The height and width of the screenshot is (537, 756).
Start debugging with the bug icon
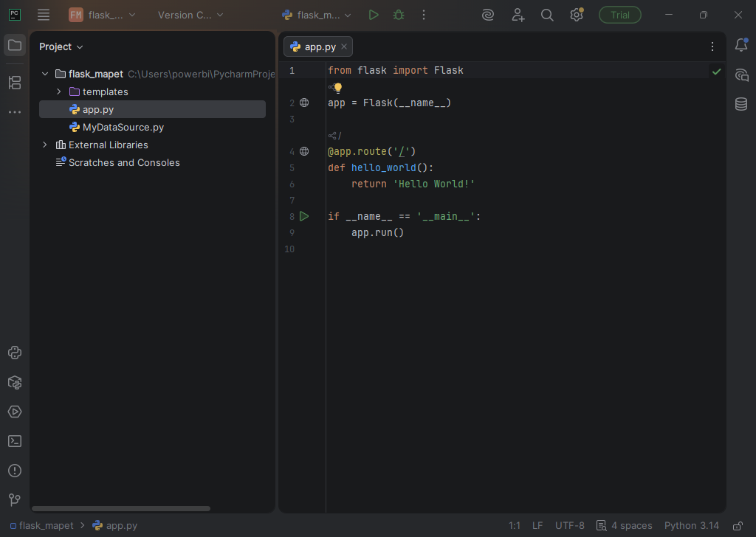(398, 15)
